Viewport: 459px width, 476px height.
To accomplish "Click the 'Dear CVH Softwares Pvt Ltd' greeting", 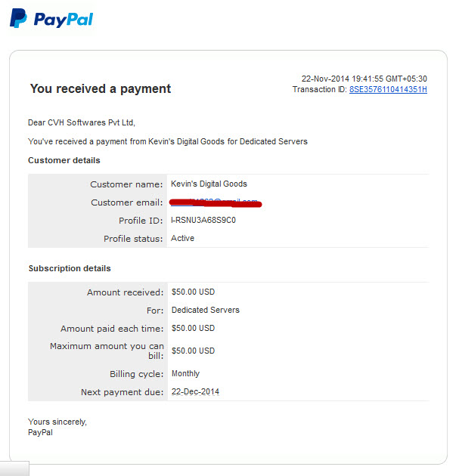I will 82,122.
